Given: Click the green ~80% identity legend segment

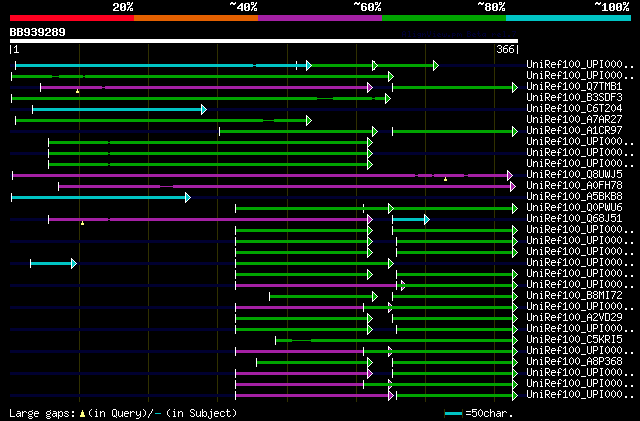Looking at the screenshot, I should [x=444, y=18].
